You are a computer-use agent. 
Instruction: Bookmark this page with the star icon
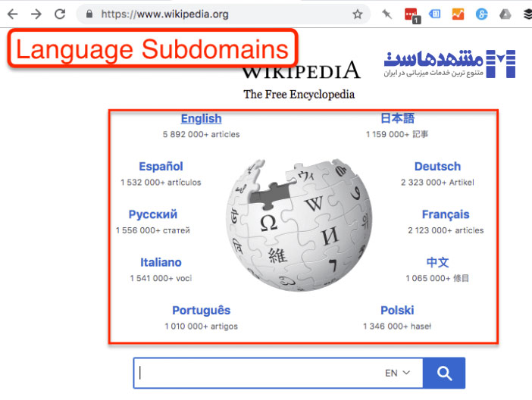click(357, 14)
